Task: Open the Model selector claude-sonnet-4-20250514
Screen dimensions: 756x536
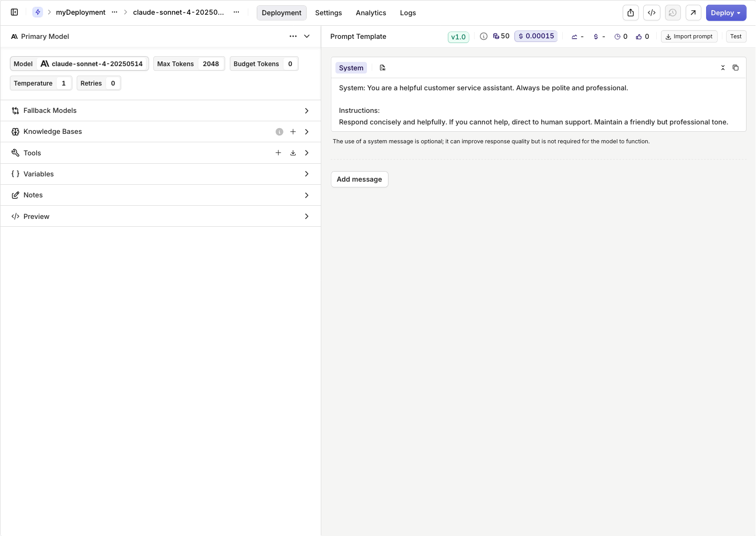Action: pyautogui.click(x=79, y=64)
